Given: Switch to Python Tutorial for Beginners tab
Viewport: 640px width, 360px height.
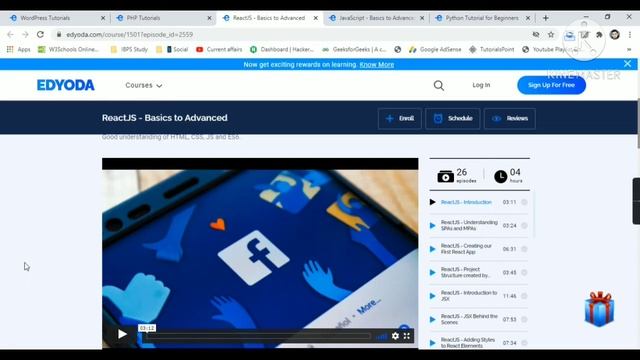Looking at the screenshot, I should tap(482, 18).
